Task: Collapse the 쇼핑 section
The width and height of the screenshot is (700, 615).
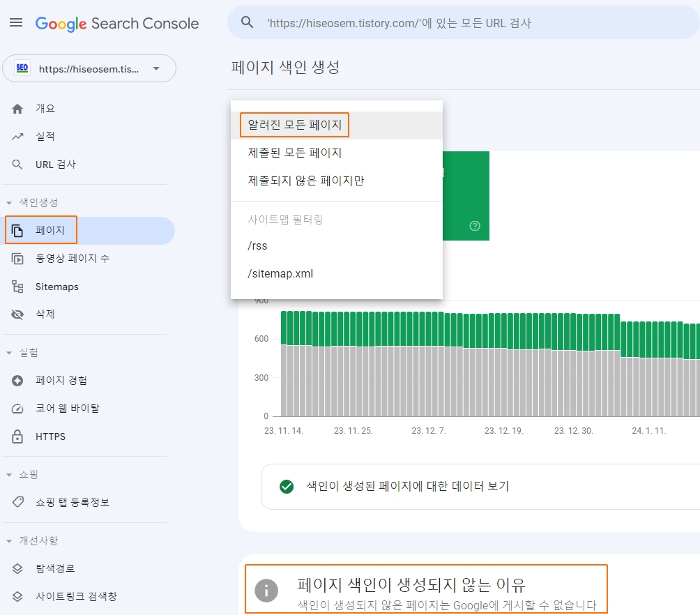Action: pyautogui.click(x=10, y=475)
